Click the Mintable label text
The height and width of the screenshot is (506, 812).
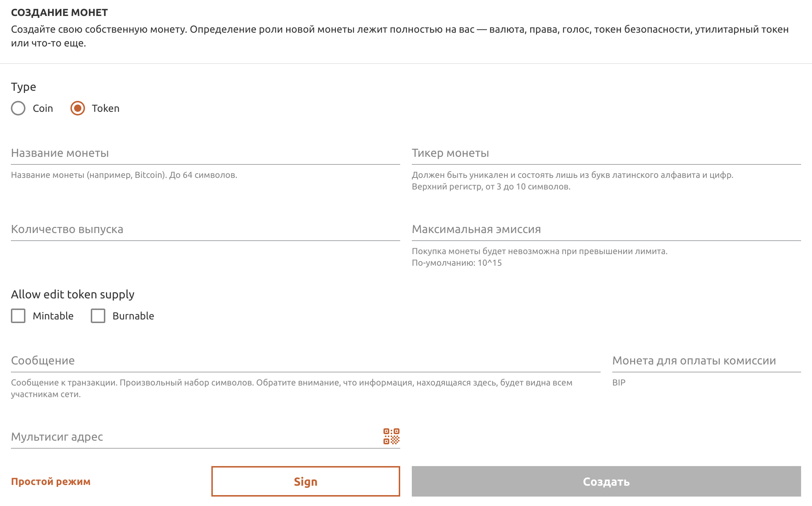pos(53,316)
